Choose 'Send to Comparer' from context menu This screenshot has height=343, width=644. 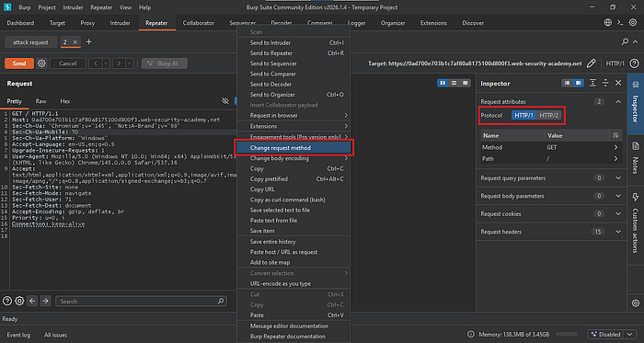click(x=293, y=74)
